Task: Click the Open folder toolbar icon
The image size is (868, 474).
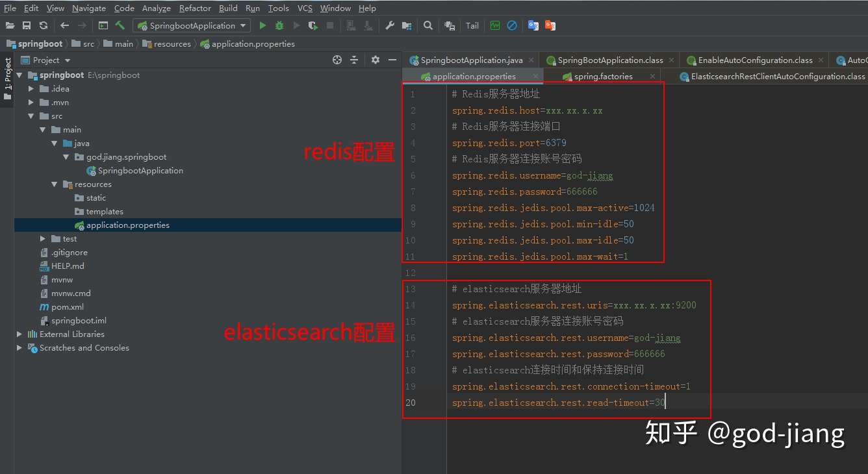Action: tap(10, 25)
